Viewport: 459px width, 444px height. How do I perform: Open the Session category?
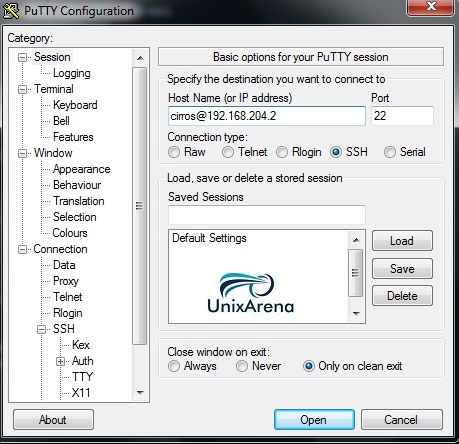(x=52, y=57)
